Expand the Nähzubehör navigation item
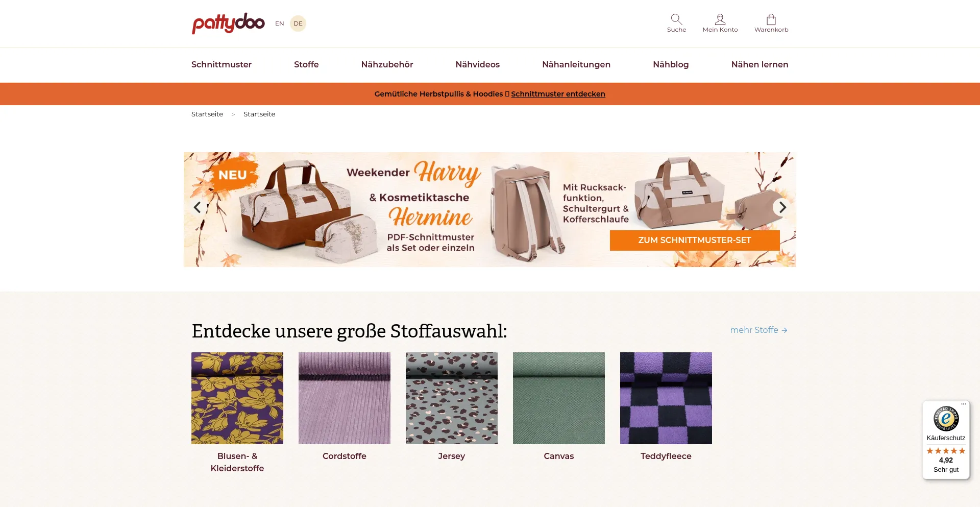This screenshot has width=980, height=507. 387,64
